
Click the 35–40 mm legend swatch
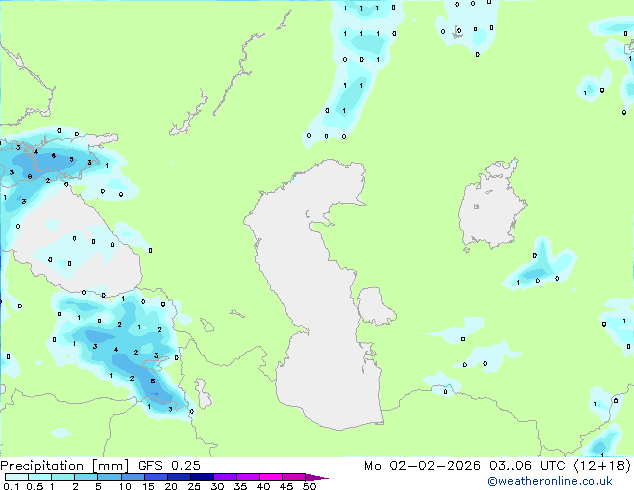[x=248, y=477]
